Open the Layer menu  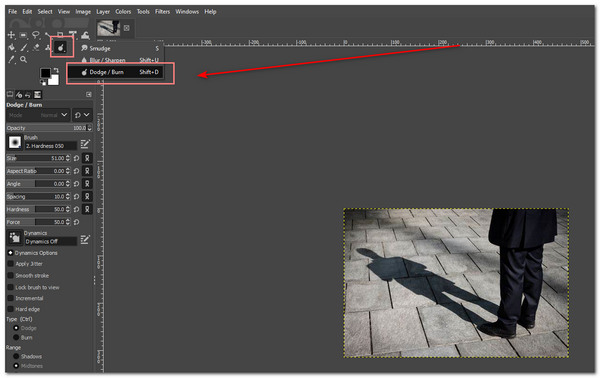(x=103, y=11)
